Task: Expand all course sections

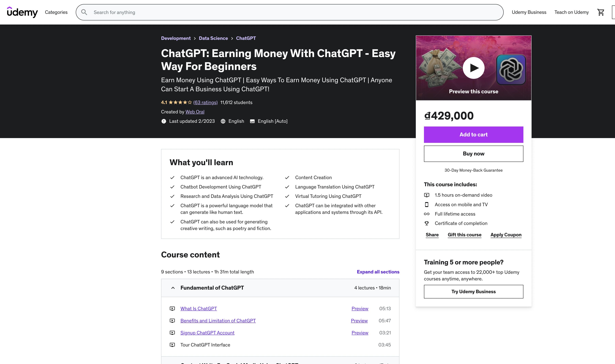Action: tap(378, 272)
